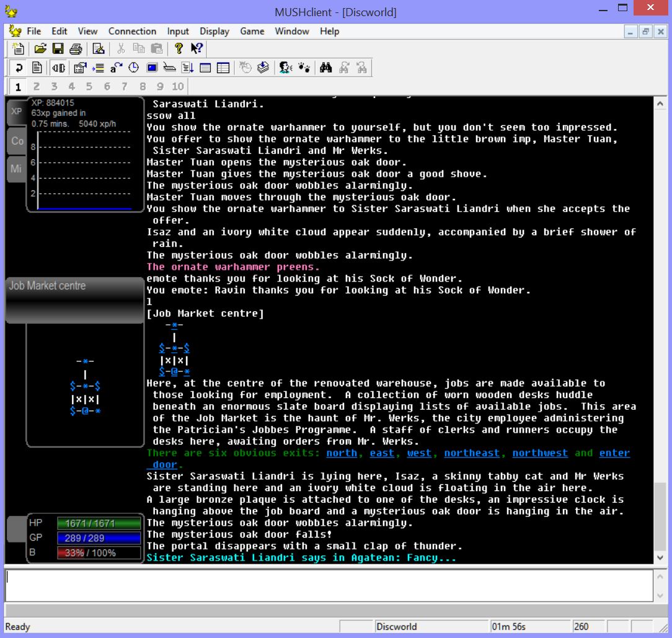This screenshot has width=672, height=638.
Task: Open the Edit menu
Action: point(59,31)
